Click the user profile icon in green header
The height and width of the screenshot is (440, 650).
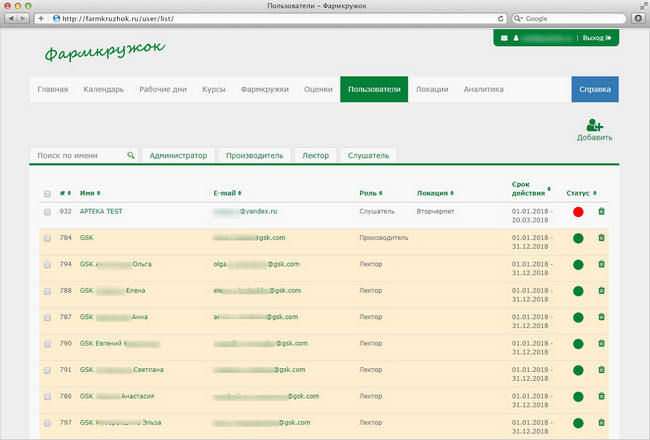516,38
